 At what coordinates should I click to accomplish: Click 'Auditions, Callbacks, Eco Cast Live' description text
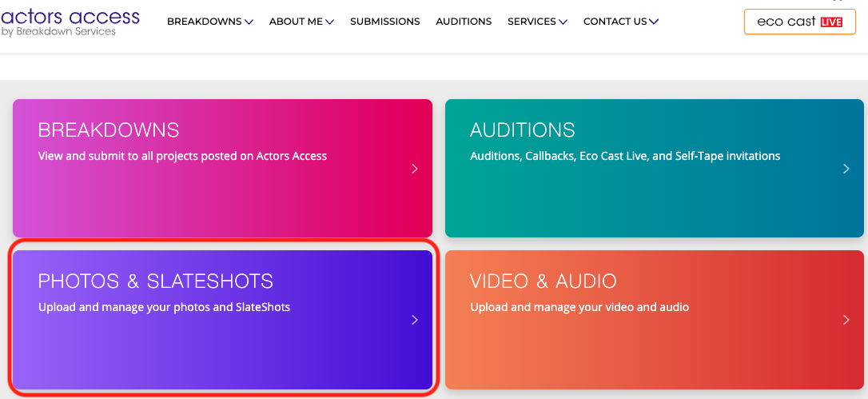tap(625, 156)
